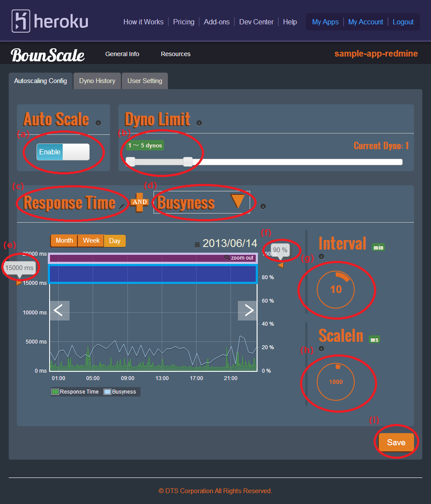Select the Month graph range
431x504 pixels.
click(64, 240)
